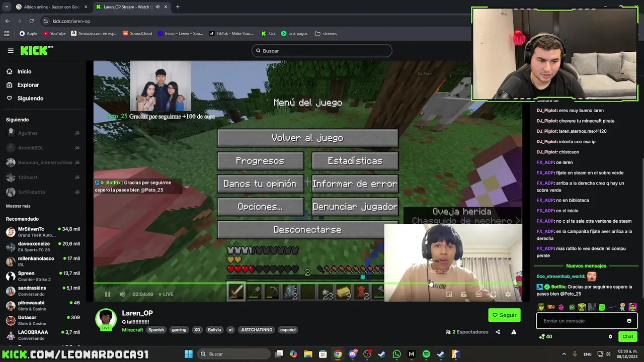Click Desconectarse in Minecraft menu
644x362 pixels.
tap(307, 230)
